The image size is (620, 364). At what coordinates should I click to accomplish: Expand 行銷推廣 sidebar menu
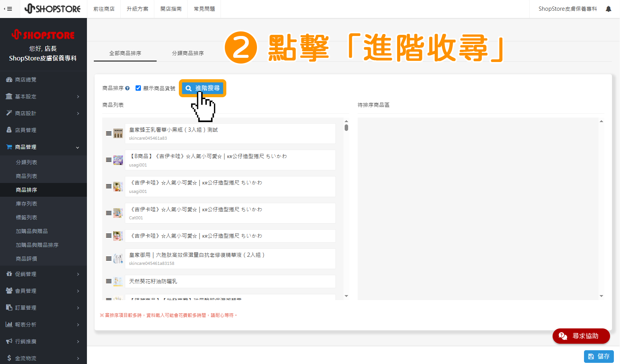[x=78, y=341]
